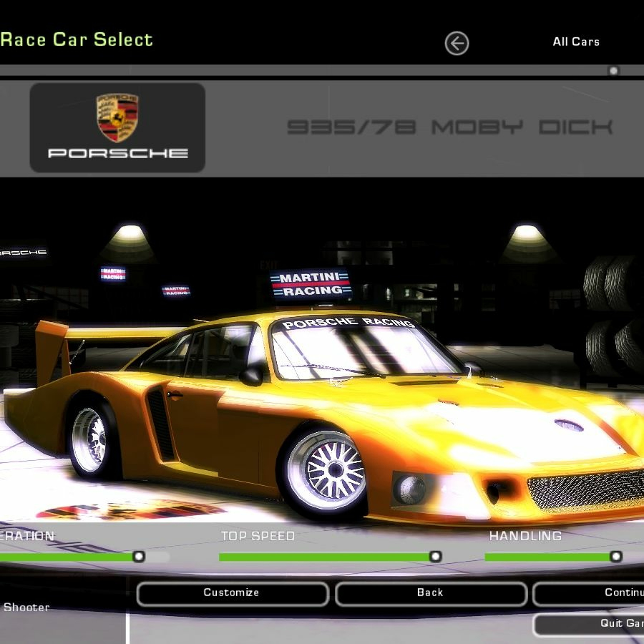
Task: Click the Shooter text at lower left
Action: [27, 607]
